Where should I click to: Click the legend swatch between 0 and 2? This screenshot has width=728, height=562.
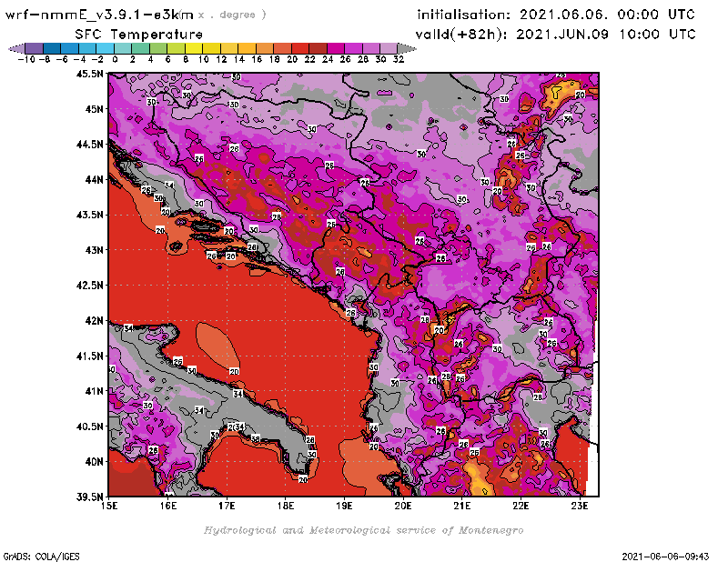pyautogui.click(x=123, y=48)
